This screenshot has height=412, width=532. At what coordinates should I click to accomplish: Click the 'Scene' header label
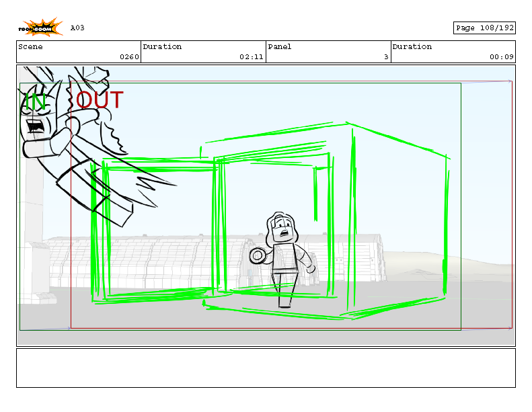[30, 46]
